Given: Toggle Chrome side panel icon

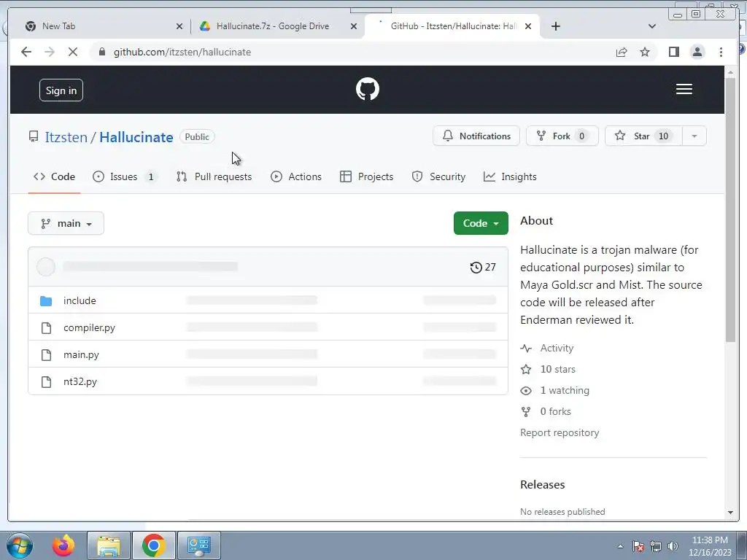Looking at the screenshot, I should point(673,52).
